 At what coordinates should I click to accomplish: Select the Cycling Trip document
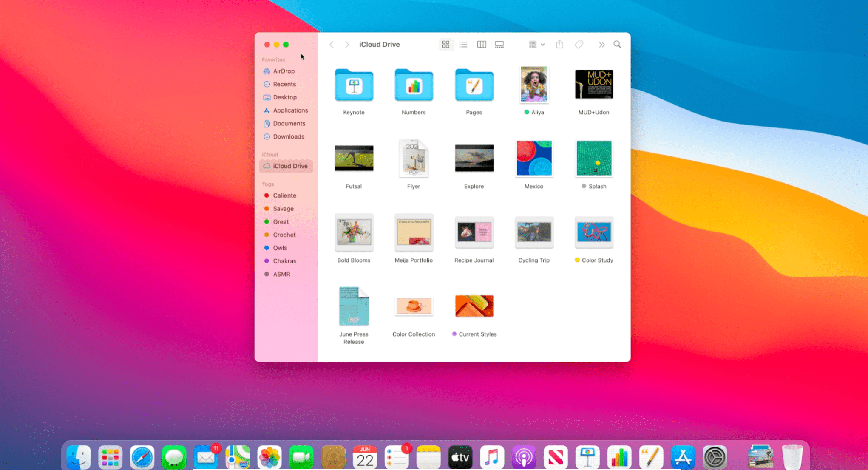[x=534, y=232]
